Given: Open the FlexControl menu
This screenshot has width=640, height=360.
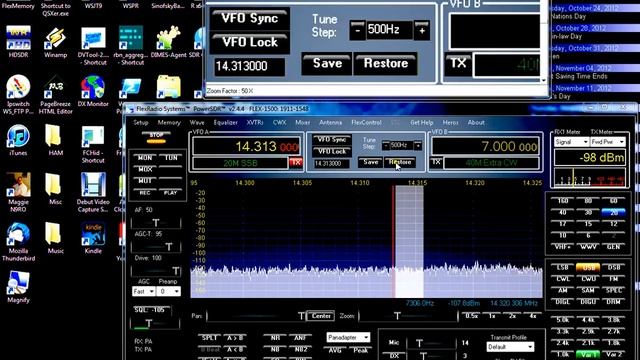Looking at the screenshot, I should click(366, 122).
